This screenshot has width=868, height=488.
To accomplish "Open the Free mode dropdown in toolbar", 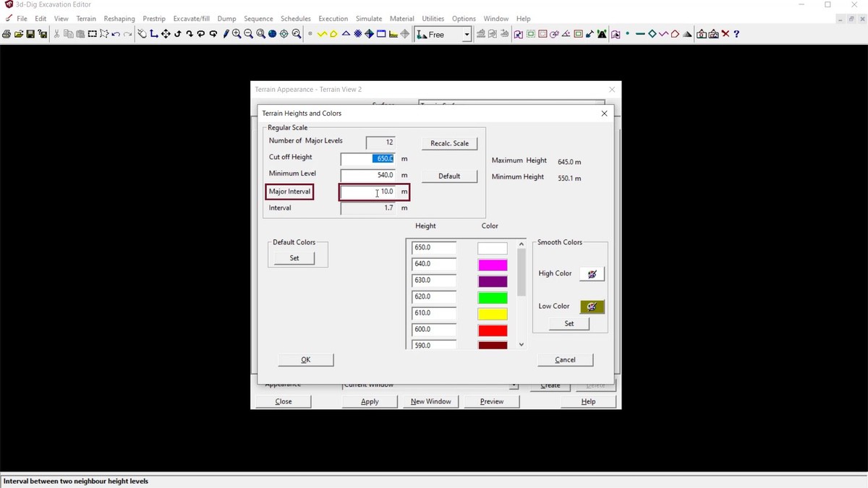I will click(467, 34).
